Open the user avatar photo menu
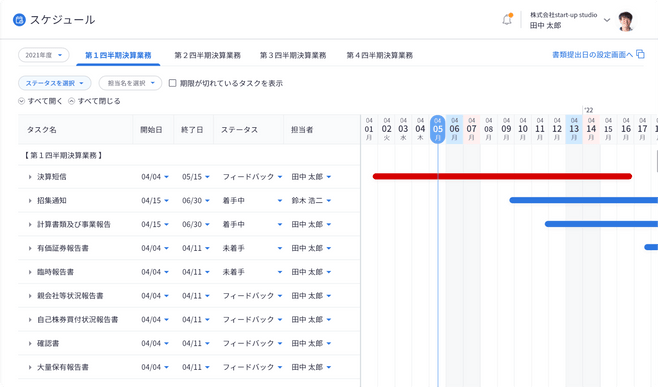The height and width of the screenshot is (387, 658). [626, 21]
